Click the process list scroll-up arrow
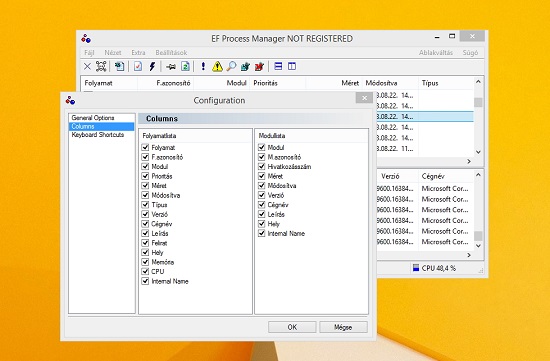Image resolution: width=550 pixels, height=361 pixels. tap(478, 82)
